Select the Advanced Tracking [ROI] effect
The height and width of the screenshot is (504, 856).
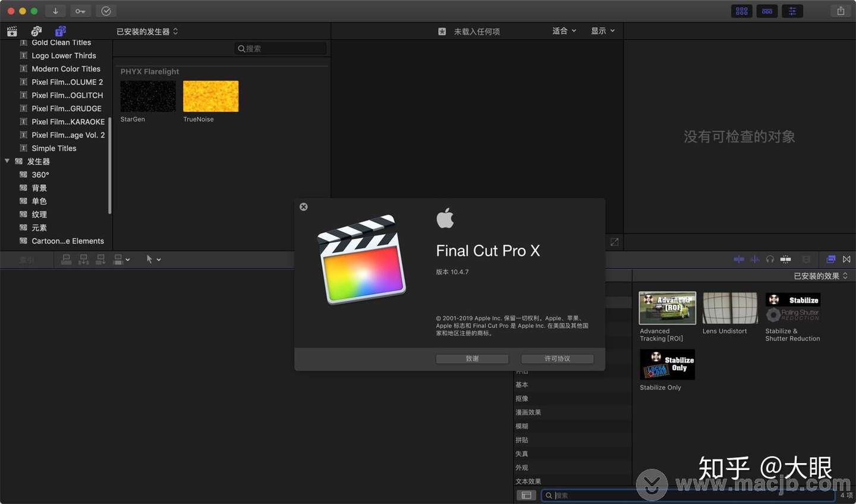pyautogui.click(x=668, y=308)
